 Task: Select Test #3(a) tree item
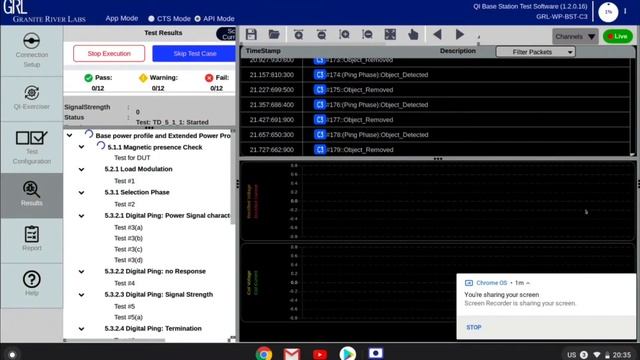click(x=128, y=227)
